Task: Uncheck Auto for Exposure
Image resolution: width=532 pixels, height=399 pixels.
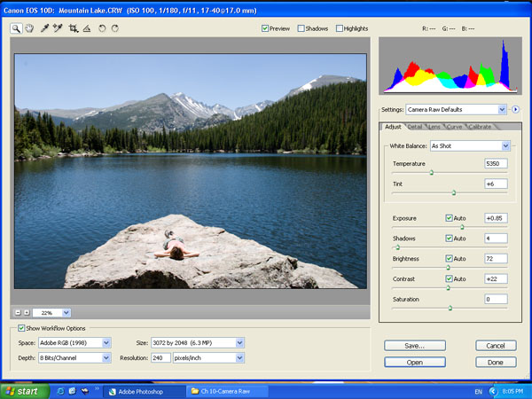Action: point(449,218)
